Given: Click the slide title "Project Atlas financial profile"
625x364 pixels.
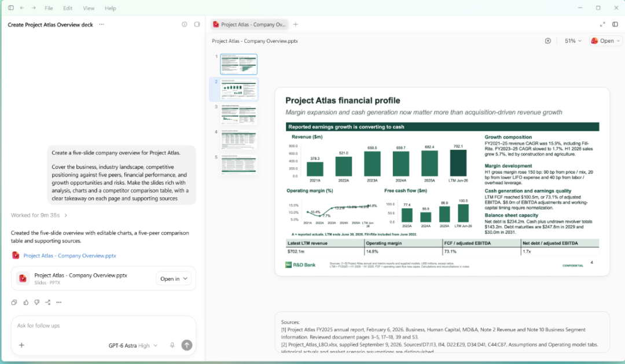Looking at the screenshot, I should tap(343, 101).
